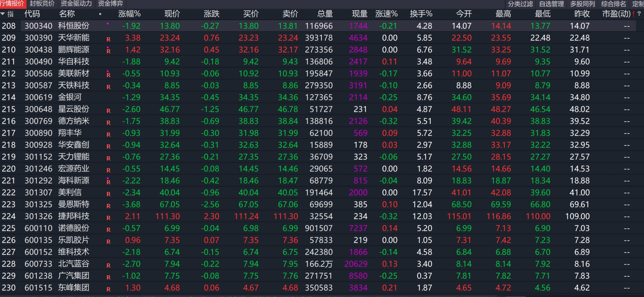Sort by the 今开 column header
Screen dimensions: 644x297
464,14
